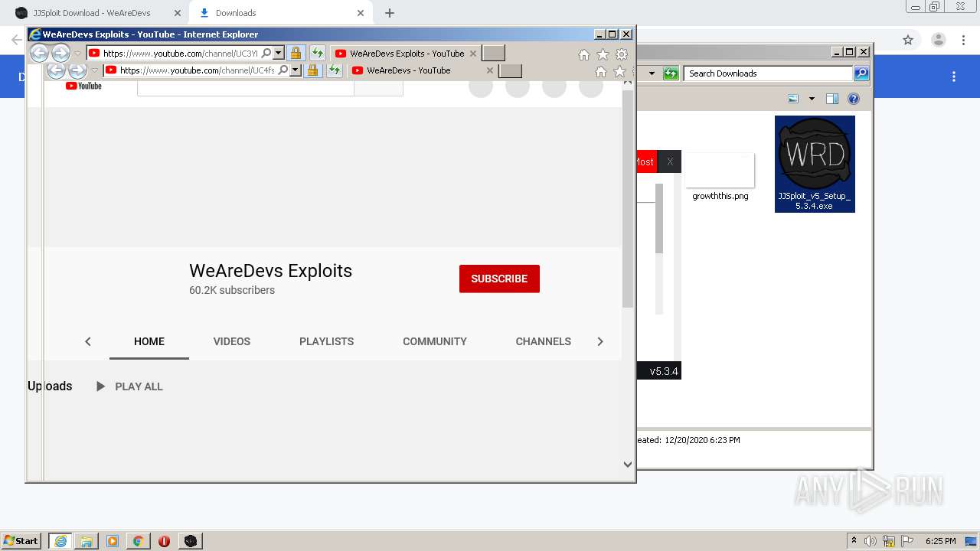Screen dimensions: 980x551
Task: Go to previous channel tabs with left chevron
Action: (88, 341)
